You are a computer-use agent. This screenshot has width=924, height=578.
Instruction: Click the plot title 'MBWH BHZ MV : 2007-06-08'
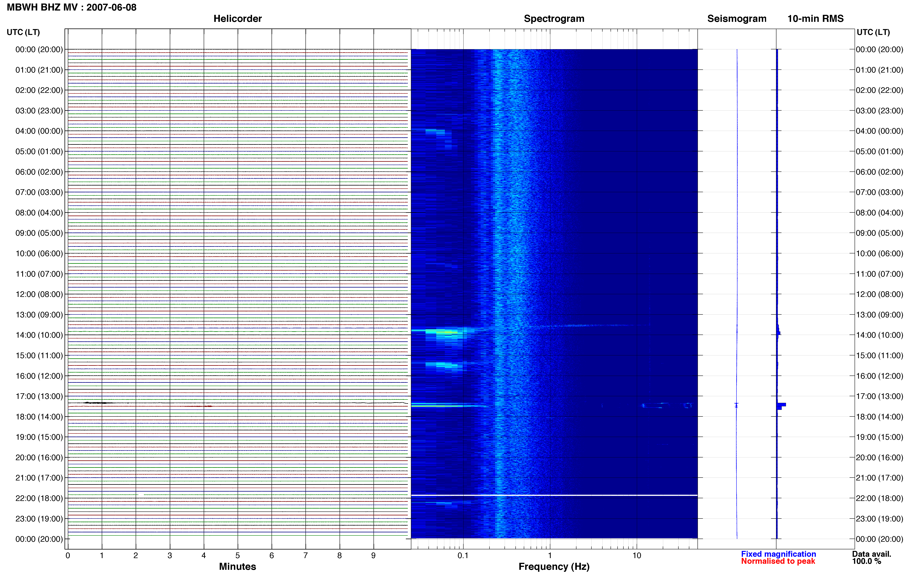point(71,7)
